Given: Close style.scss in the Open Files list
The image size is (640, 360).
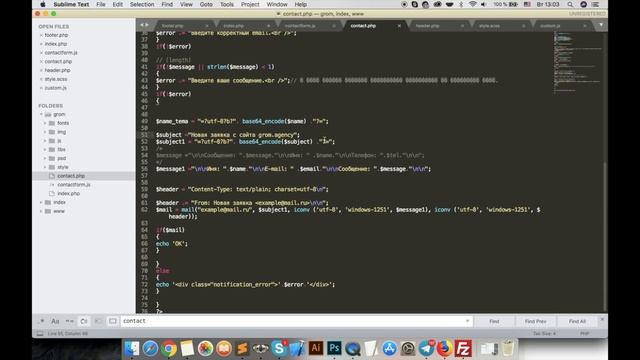Looking at the screenshot, I should (x=41, y=79).
